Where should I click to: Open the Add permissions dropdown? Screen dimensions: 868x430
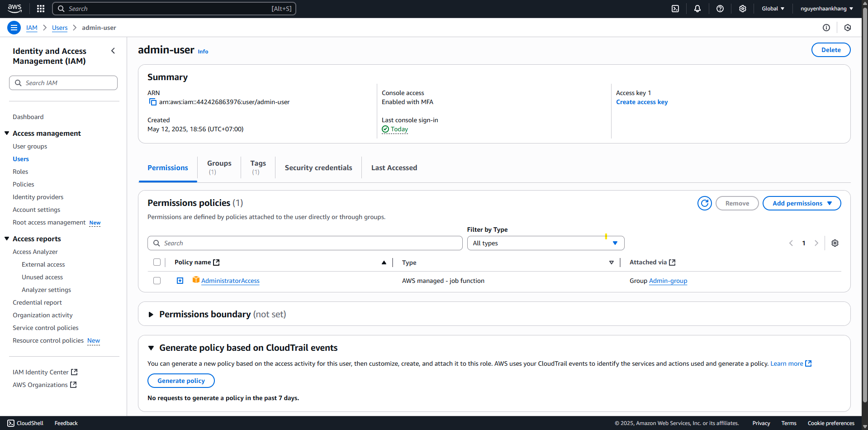coord(802,203)
